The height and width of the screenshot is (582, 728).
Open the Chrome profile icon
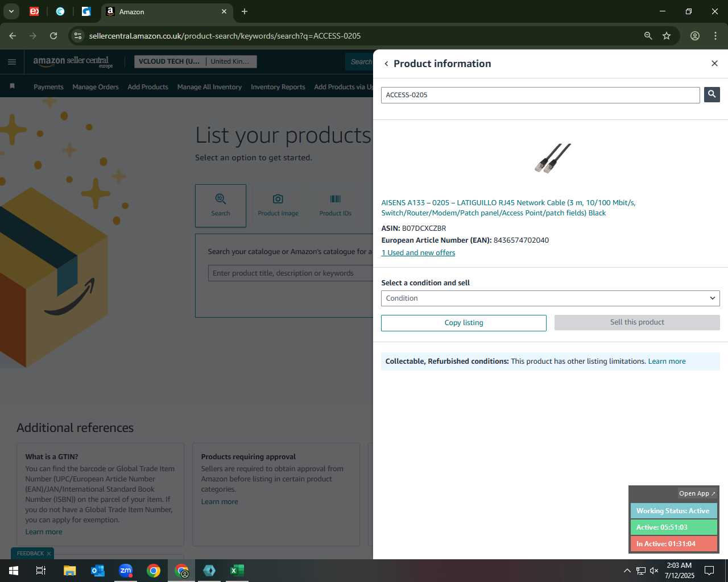tap(695, 36)
